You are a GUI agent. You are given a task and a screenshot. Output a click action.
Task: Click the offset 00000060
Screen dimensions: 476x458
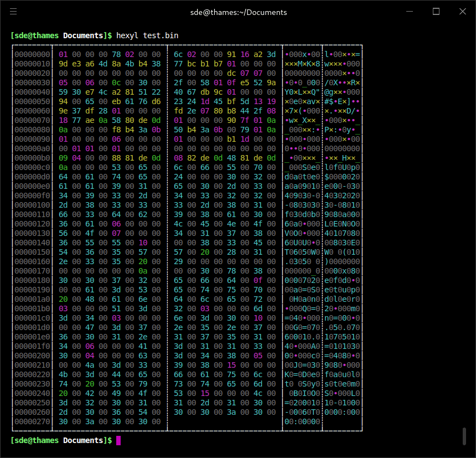(x=32, y=111)
